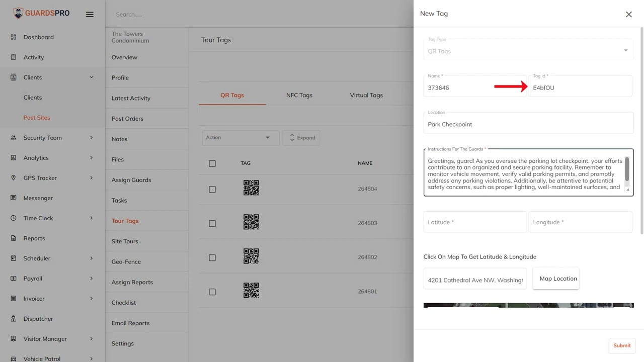
Task: Open the Action dropdown
Action: (x=240, y=137)
